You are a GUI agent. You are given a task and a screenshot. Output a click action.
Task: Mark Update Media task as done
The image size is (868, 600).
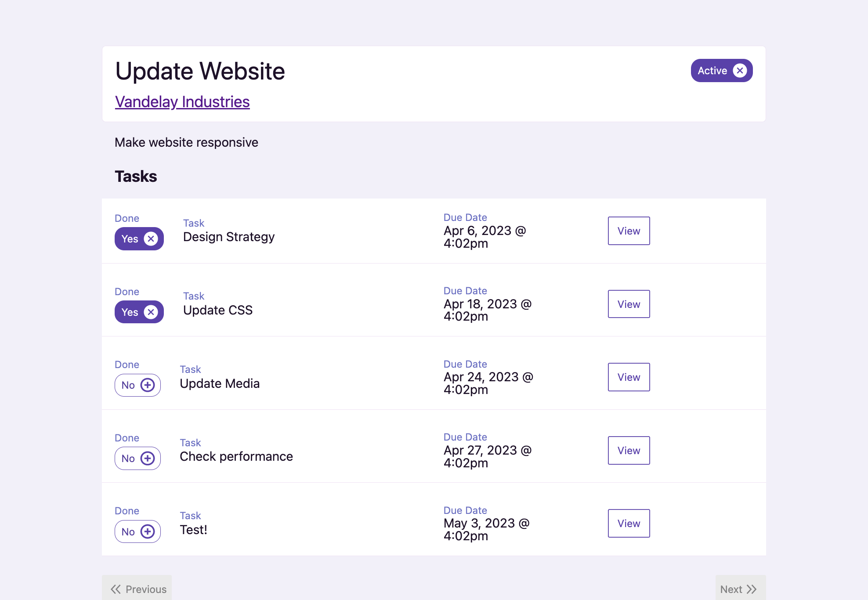pos(129,385)
